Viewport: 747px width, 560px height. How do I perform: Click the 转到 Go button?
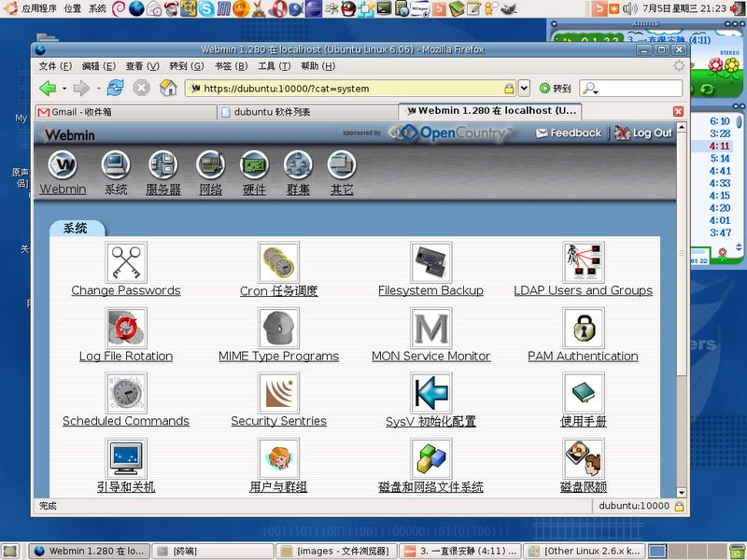[555, 88]
